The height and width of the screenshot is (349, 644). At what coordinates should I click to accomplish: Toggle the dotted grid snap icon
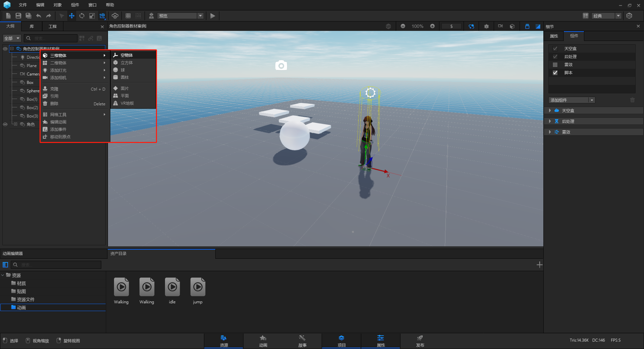tap(138, 16)
